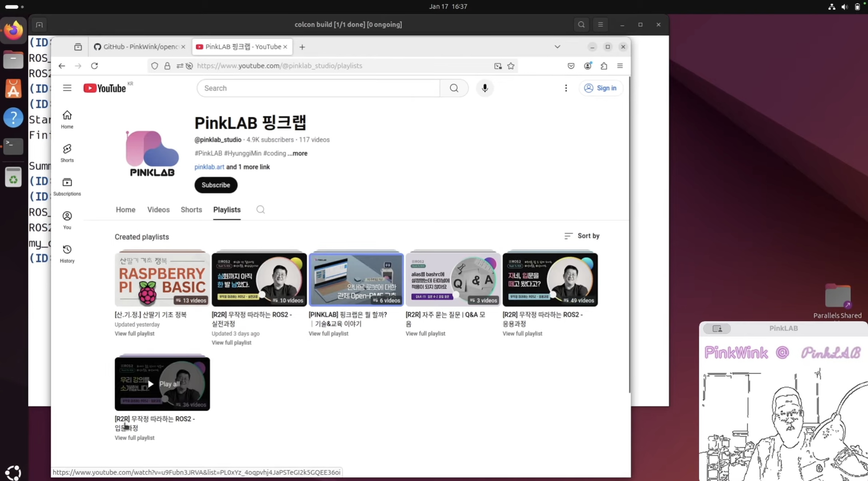Reload the current browser page

(x=95, y=66)
